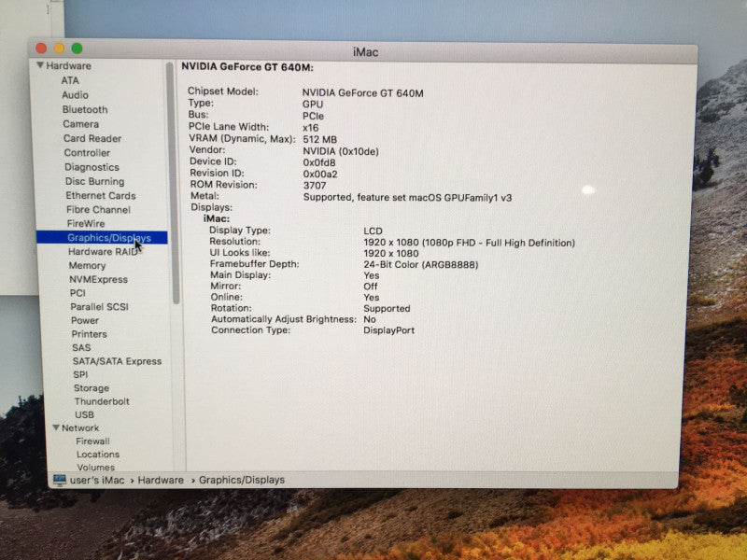Select Disc Burning entry
This screenshot has height=560, width=747.
[x=95, y=181]
